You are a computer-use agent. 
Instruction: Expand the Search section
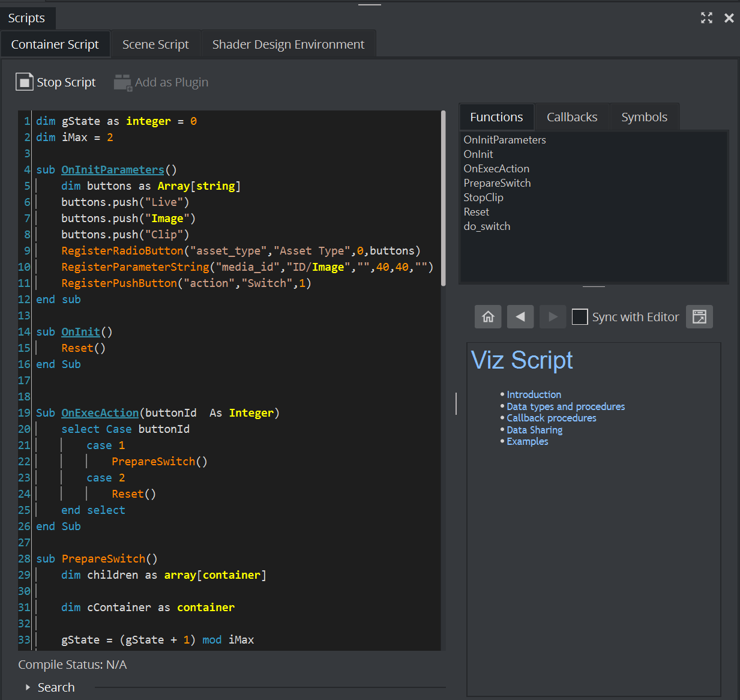[28, 687]
